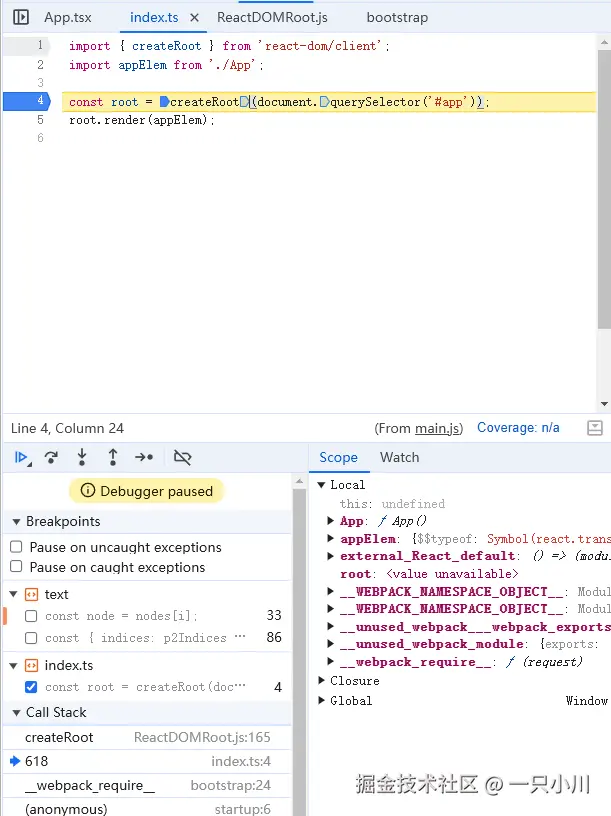Expand __webpack_require__ variable

click(x=330, y=661)
